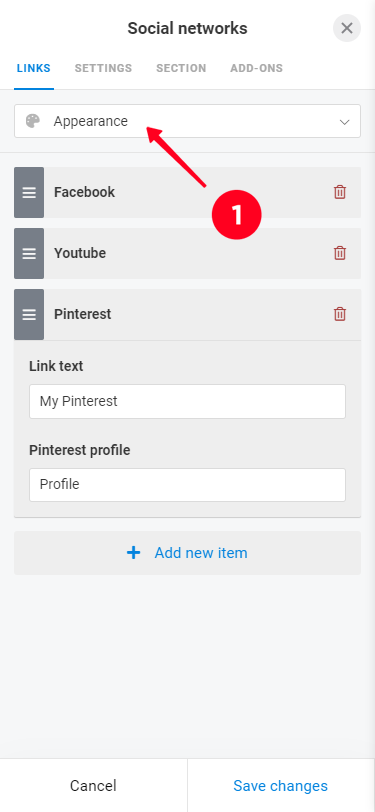This screenshot has width=375, height=812.
Task: Open the Section tab
Action: pos(181,68)
